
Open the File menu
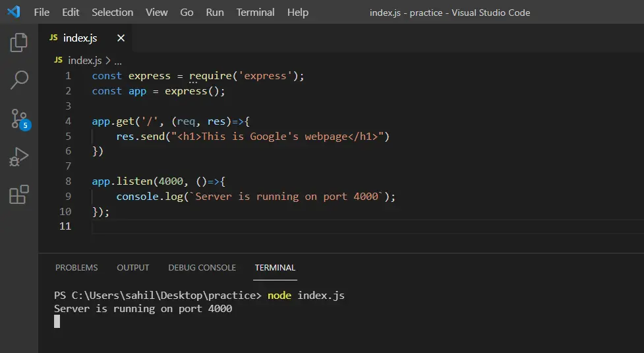(42, 13)
